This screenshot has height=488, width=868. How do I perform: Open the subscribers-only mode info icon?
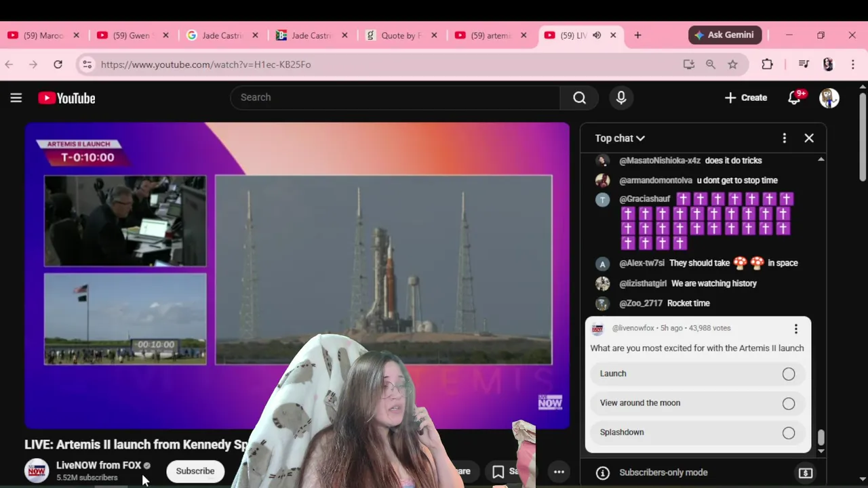pyautogui.click(x=602, y=473)
